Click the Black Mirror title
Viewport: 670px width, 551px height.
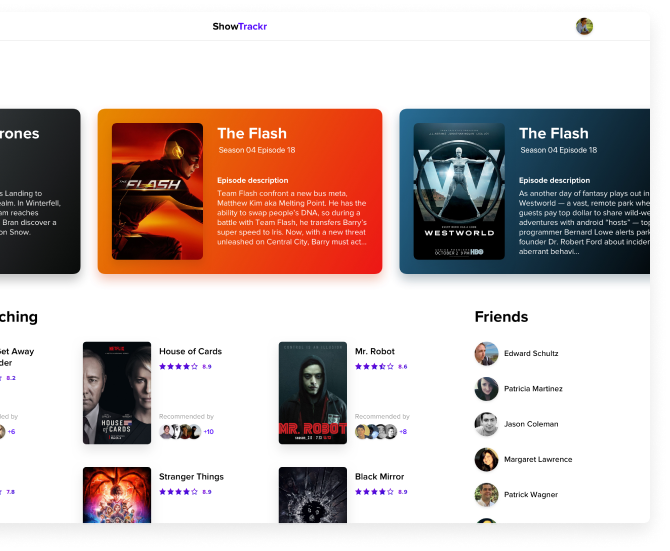379,477
